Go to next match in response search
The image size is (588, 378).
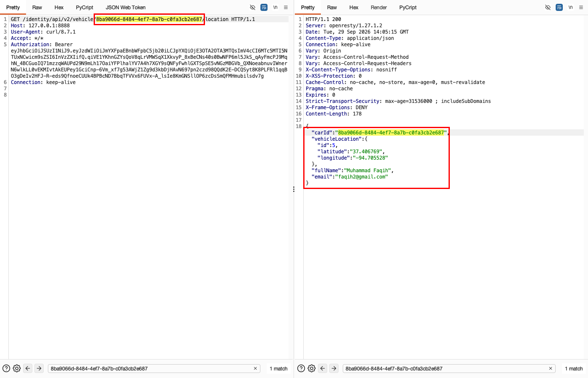pos(334,368)
